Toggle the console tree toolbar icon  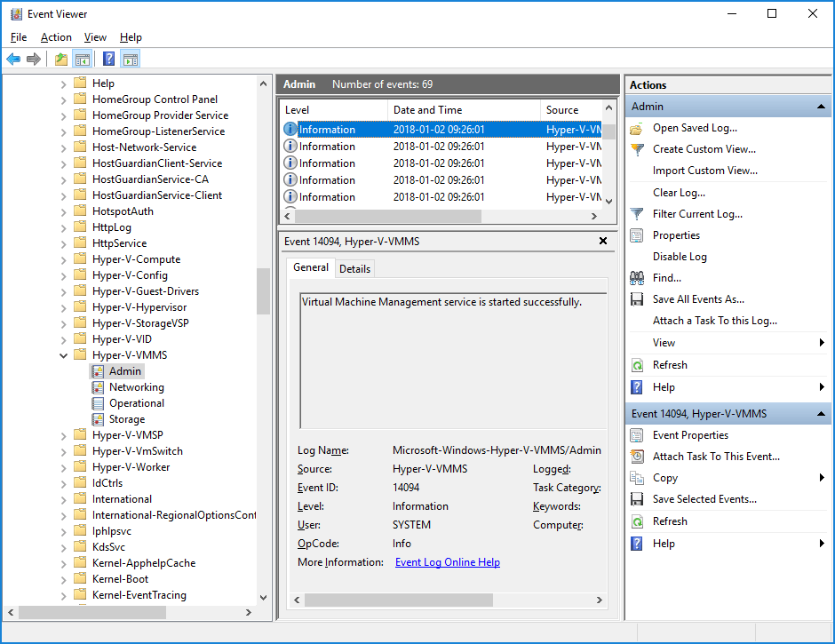pyautogui.click(x=82, y=60)
